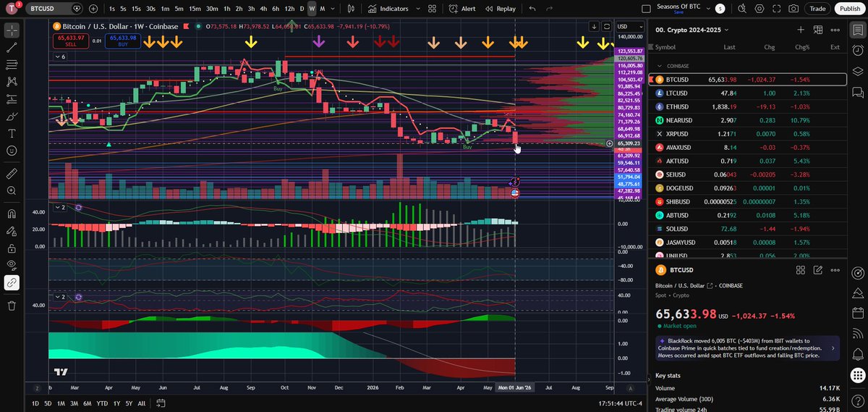868x412 pixels.
Task: Publish the chart idea
Action: pos(848,9)
